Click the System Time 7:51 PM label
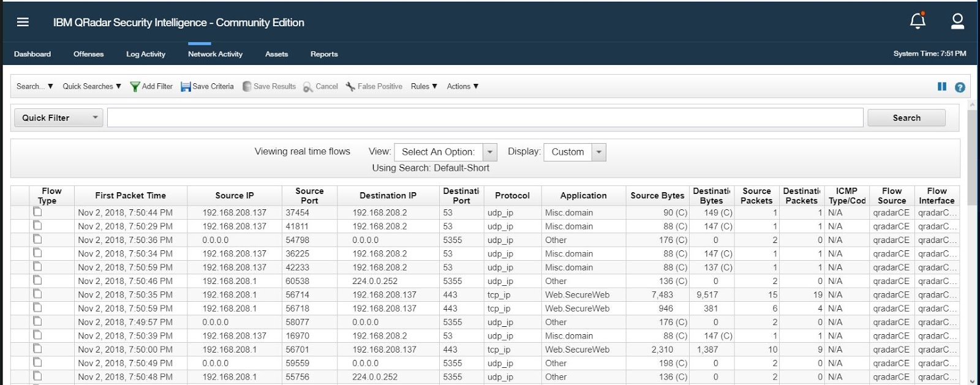 point(930,53)
